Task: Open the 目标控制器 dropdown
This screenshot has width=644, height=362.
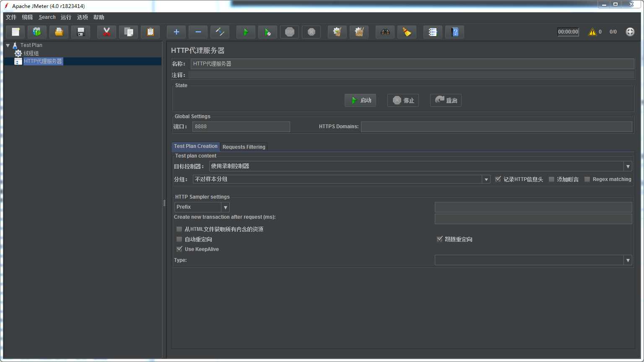Action: [628, 166]
